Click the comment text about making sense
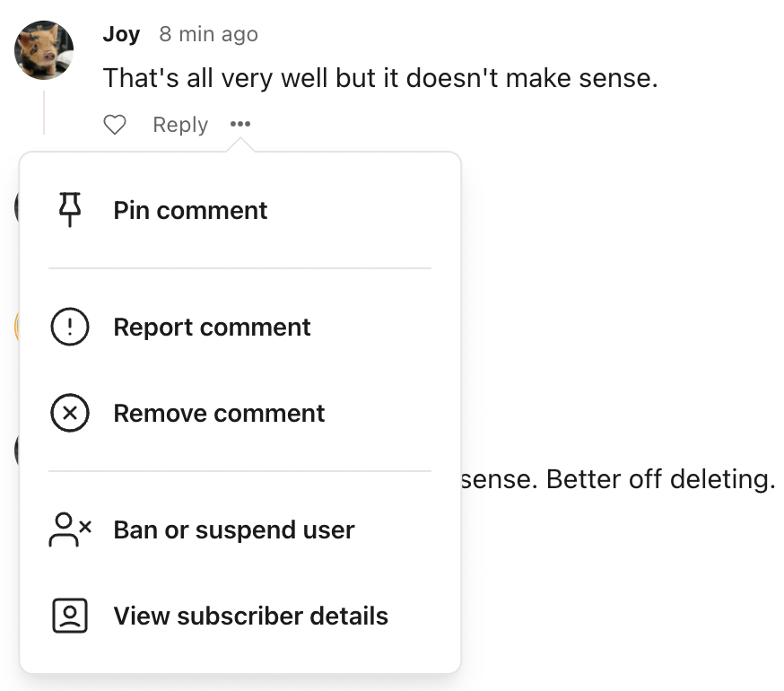 [x=380, y=78]
